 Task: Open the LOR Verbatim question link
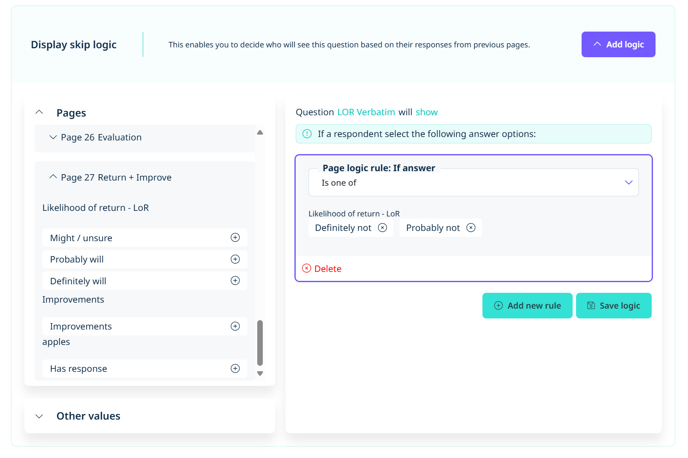[x=366, y=112]
